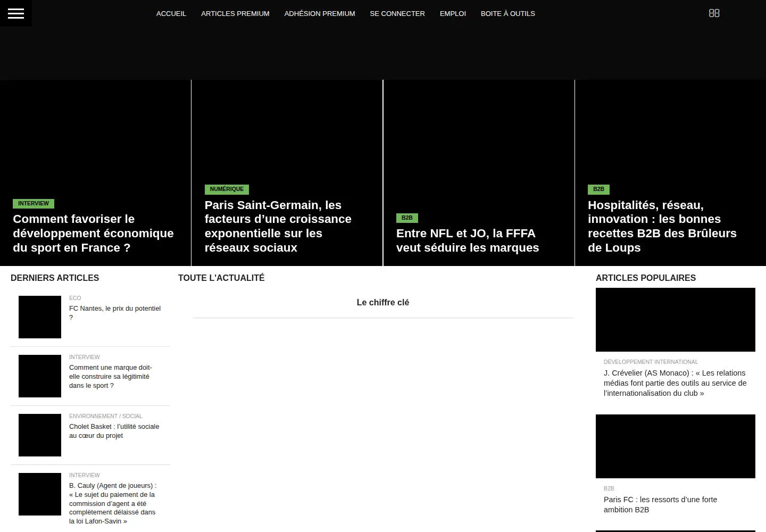Open the NFL et JO FFFA article
The width and height of the screenshot is (766, 532).
point(468,240)
